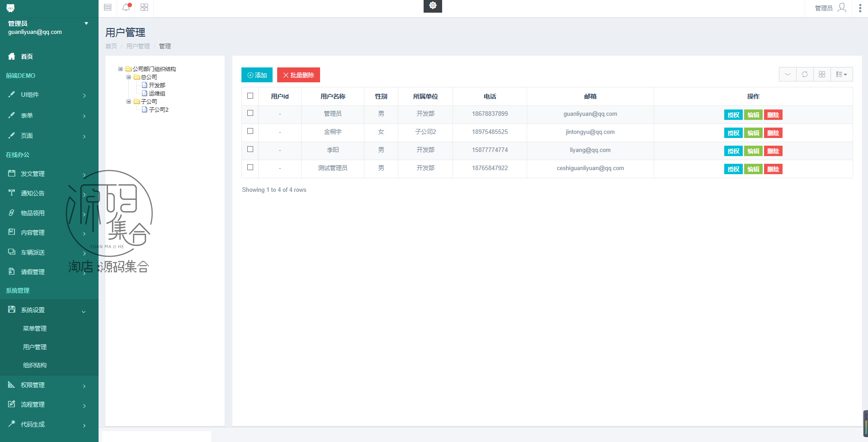The height and width of the screenshot is (442, 868).
Task: Click the 权限管理 triangle ruler icon
Action: 12,385
